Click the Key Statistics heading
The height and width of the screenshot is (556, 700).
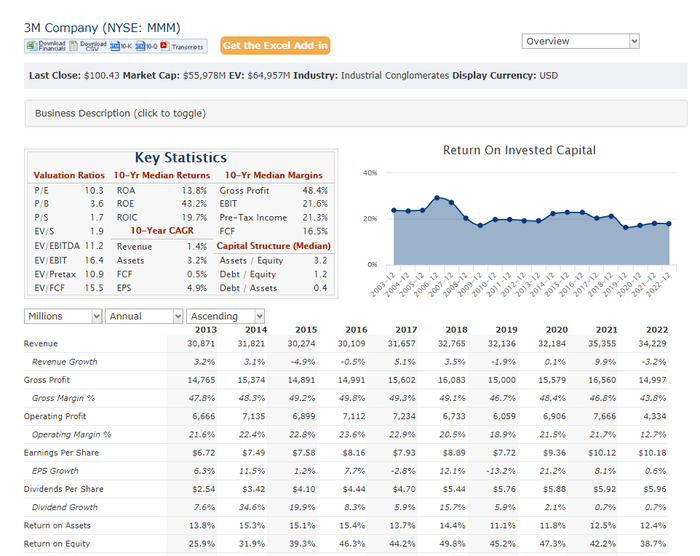tap(180, 158)
